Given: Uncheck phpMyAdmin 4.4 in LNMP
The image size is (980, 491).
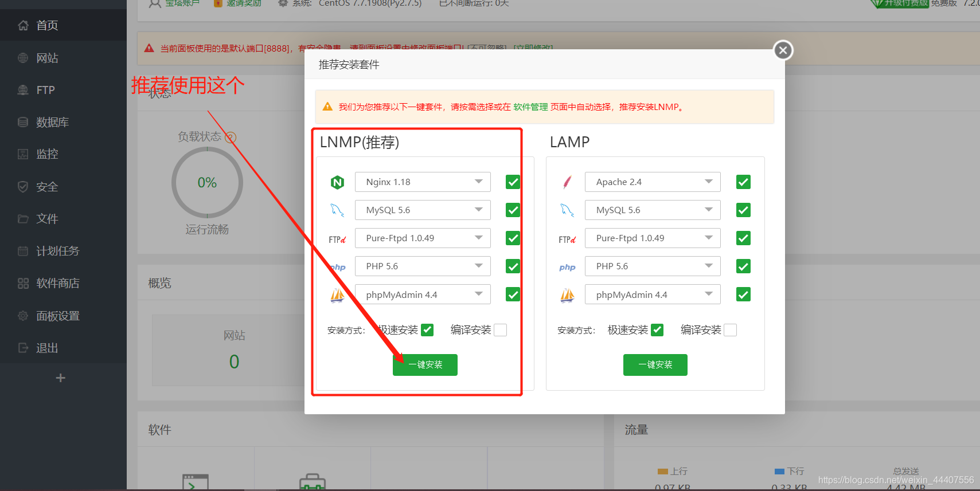Looking at the screenshot, I should pos(513,294).
